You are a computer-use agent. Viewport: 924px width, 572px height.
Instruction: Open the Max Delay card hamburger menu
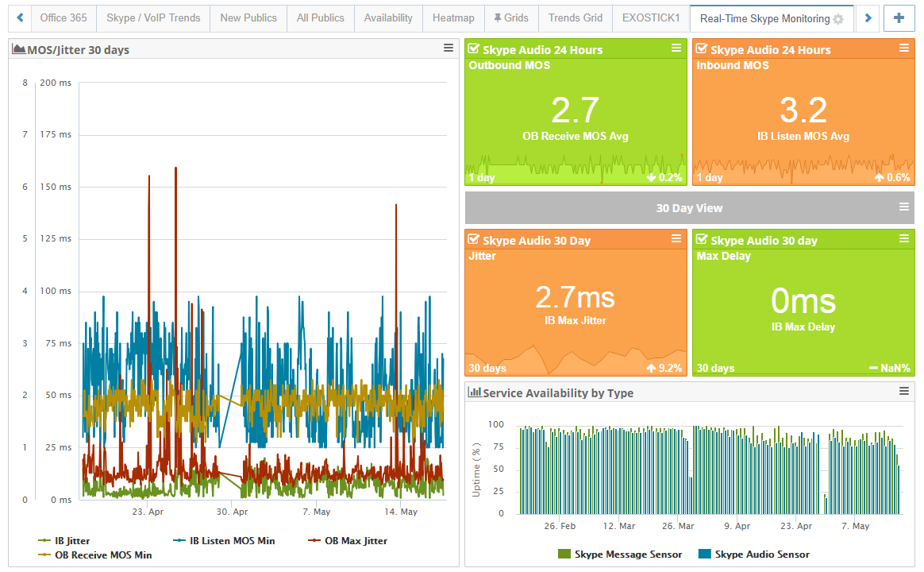coord(904,238)
